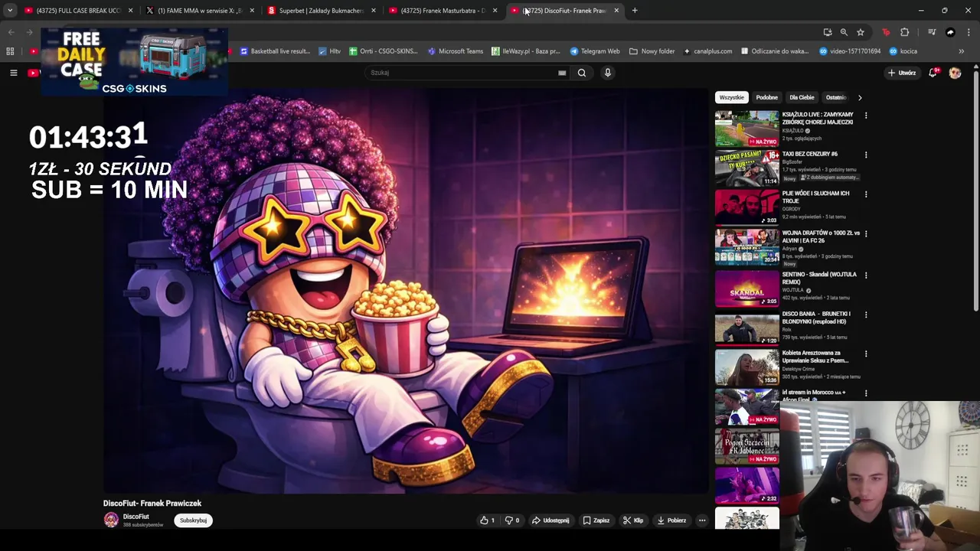Show more filter chips with right arrow
The image size is (980, 551).
(859, 97)
